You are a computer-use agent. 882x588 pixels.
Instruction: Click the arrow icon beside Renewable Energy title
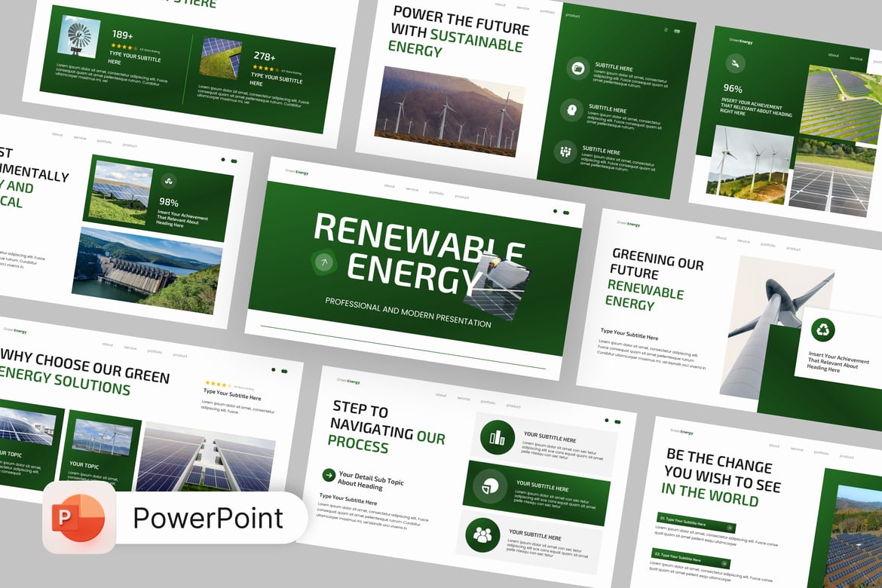tap(323, 262)
